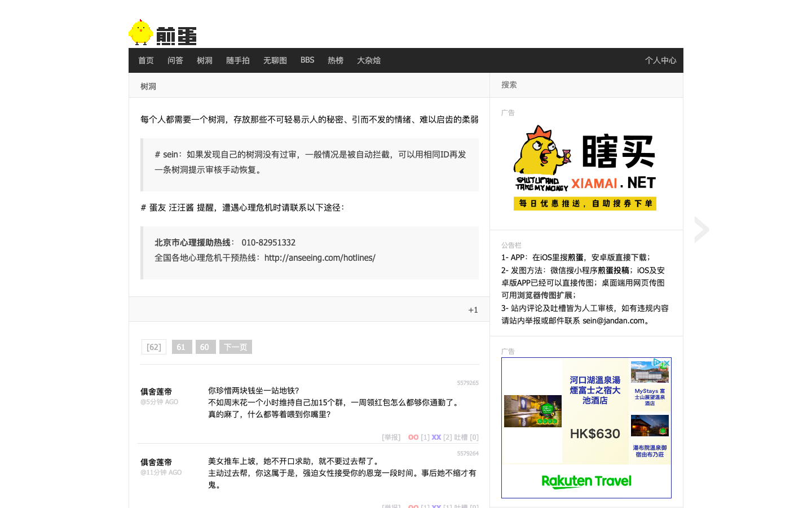This screenshot has width=812, height=508.
Task: Open the 河口湖温泉 hotel photo in the ad
Action: click(x=532, y=411)
